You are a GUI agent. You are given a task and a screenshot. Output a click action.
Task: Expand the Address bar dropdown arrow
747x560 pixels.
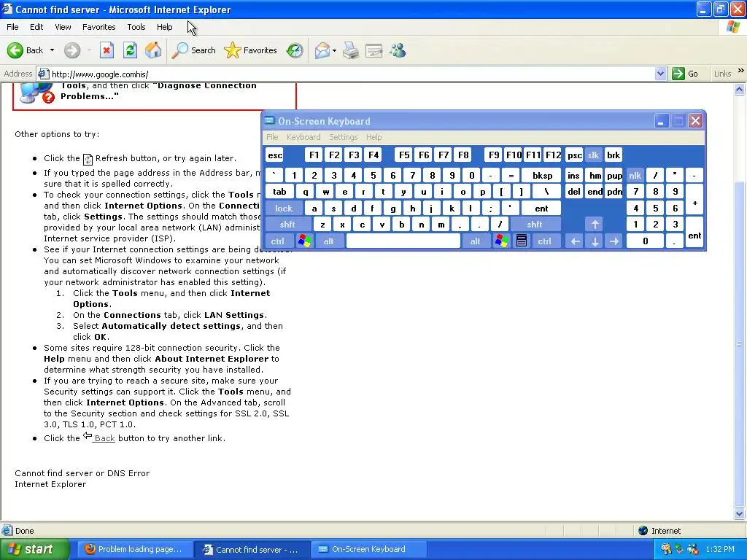[660, 74]
